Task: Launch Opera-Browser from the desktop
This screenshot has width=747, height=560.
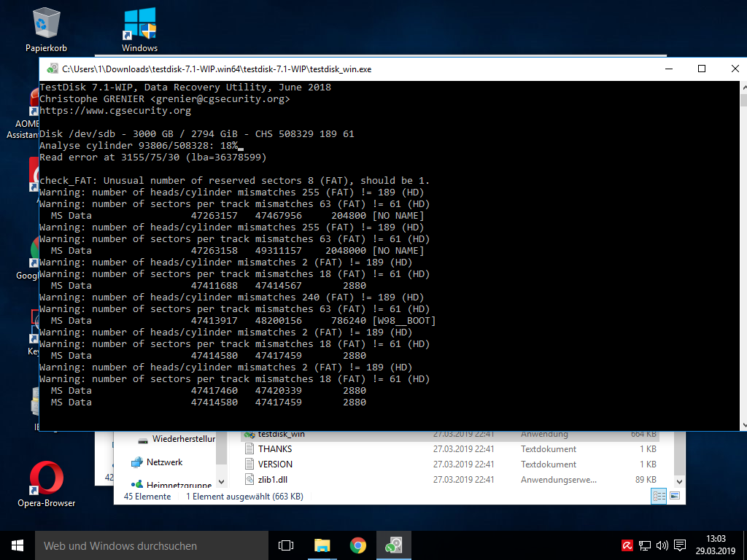Action: (x=46, y=478)
